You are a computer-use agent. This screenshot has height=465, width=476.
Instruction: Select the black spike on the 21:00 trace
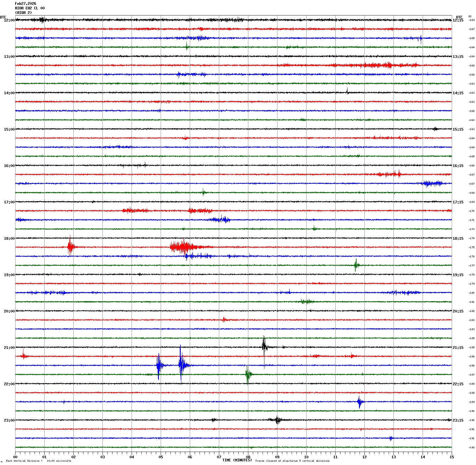click(264, 345)
